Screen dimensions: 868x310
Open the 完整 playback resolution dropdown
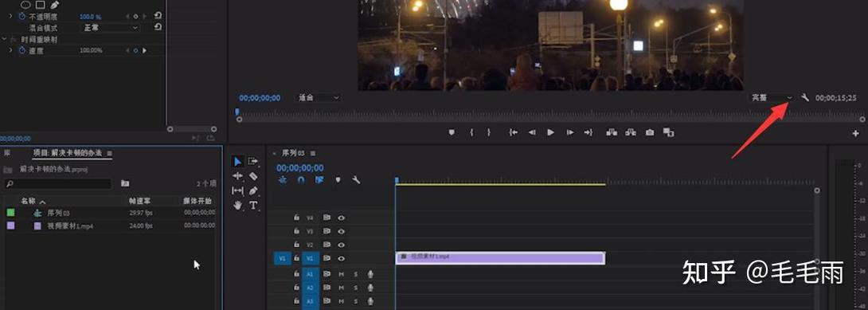772,97
